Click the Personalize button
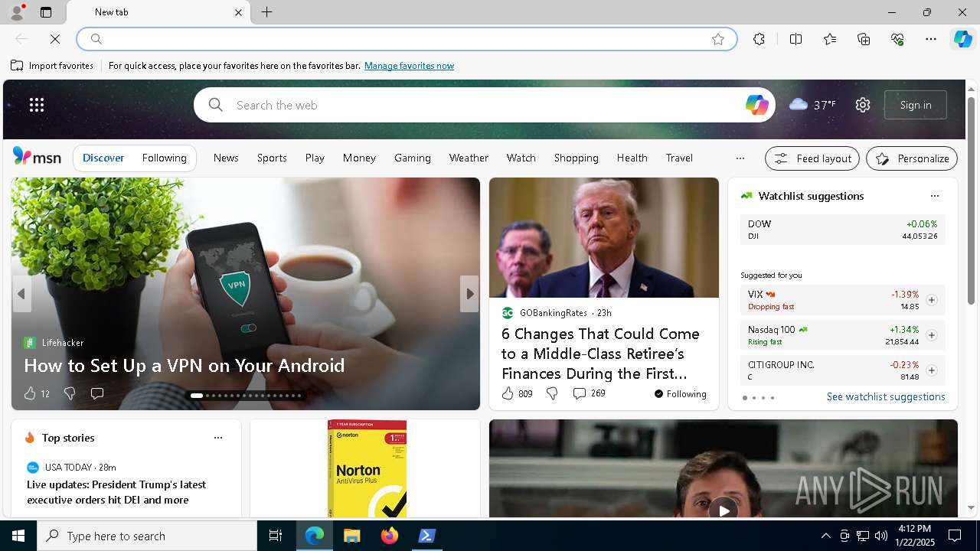The image size is (980, 551). click(912, 158)
